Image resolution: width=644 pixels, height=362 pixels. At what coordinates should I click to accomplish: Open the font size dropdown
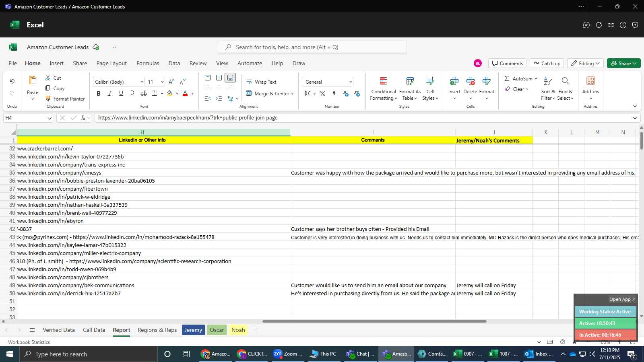click(x=162, y=82)
